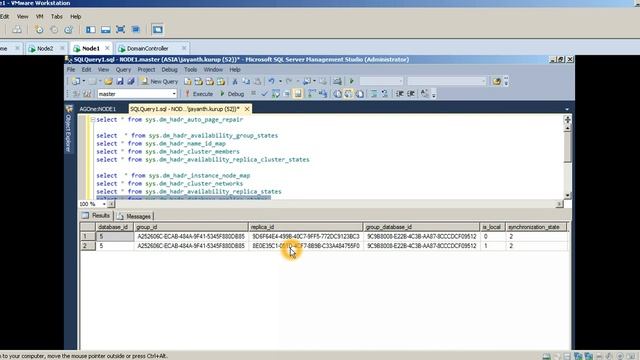The image size is (640, 360).
Task: Open a file with the SSMS Open File icon
Action: (x=108, y=82)
